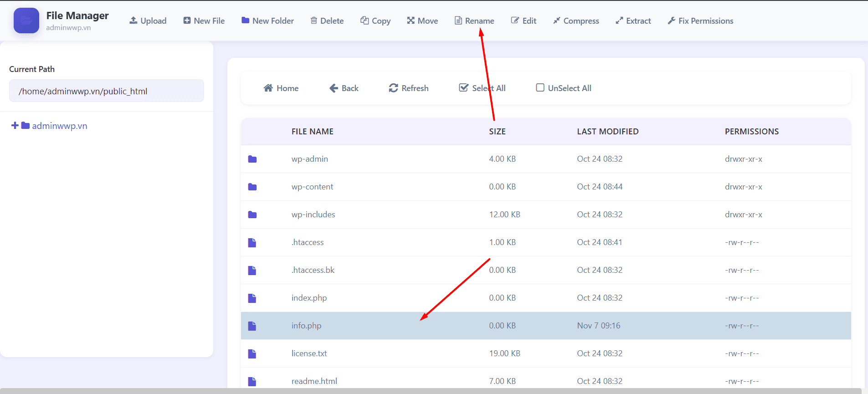
Task: Click the UnSelect All checkbox
Action: [540, 88]
